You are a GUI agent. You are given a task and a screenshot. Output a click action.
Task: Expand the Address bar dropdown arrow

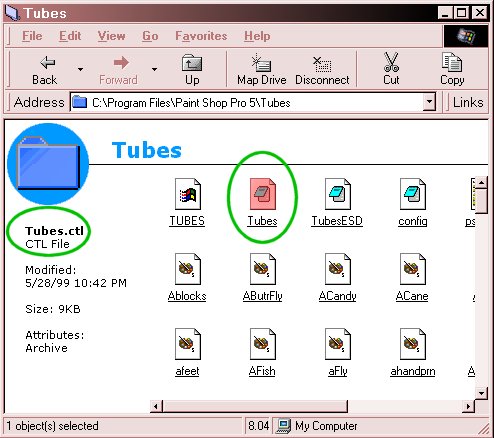(429, 102)
